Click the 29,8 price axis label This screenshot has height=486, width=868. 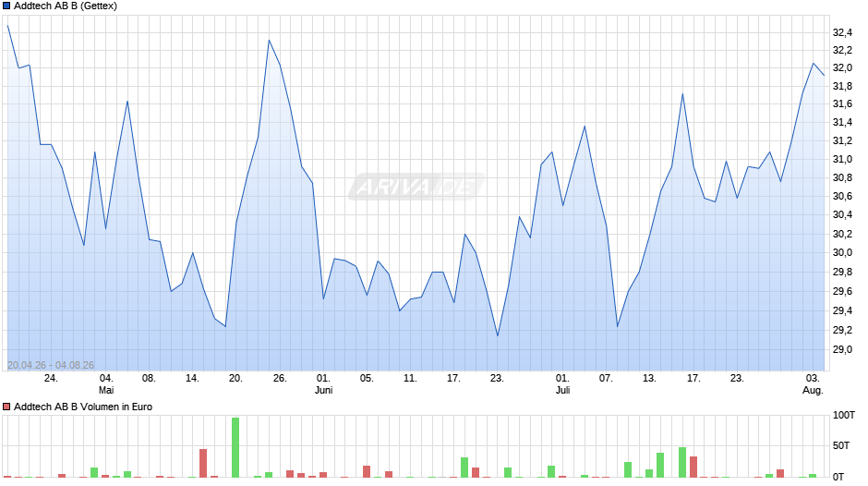coord(842,272)
